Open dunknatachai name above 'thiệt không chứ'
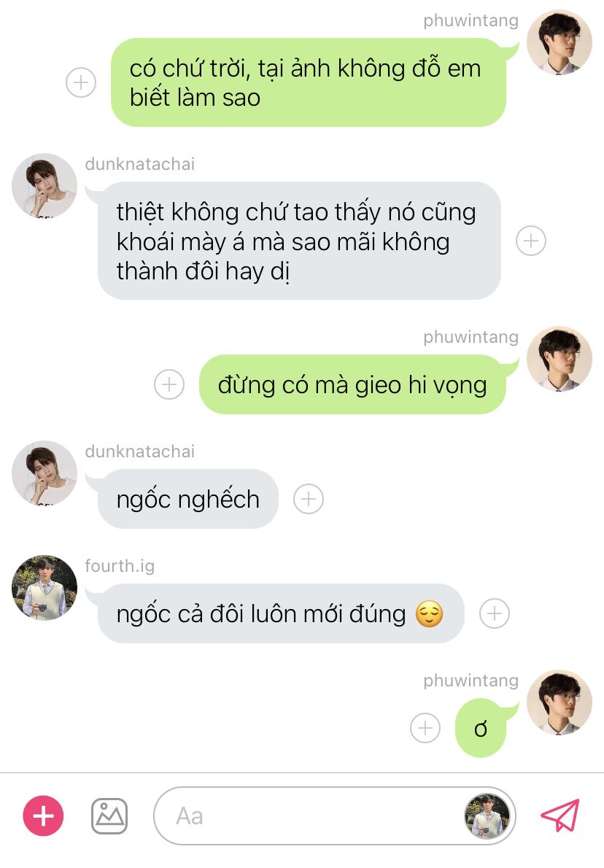604x868 pixels. [x=139, y=164]
